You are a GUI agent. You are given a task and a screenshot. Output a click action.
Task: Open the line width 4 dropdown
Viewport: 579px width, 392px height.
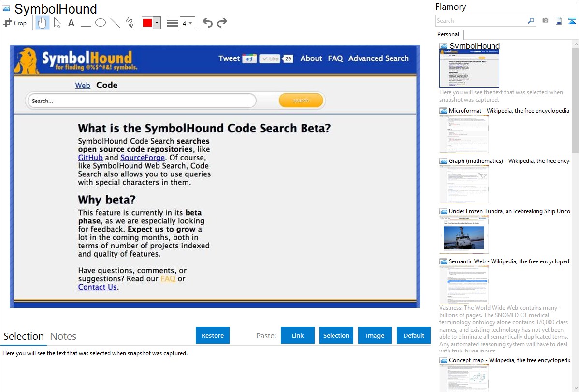click(x=188, y=23)
